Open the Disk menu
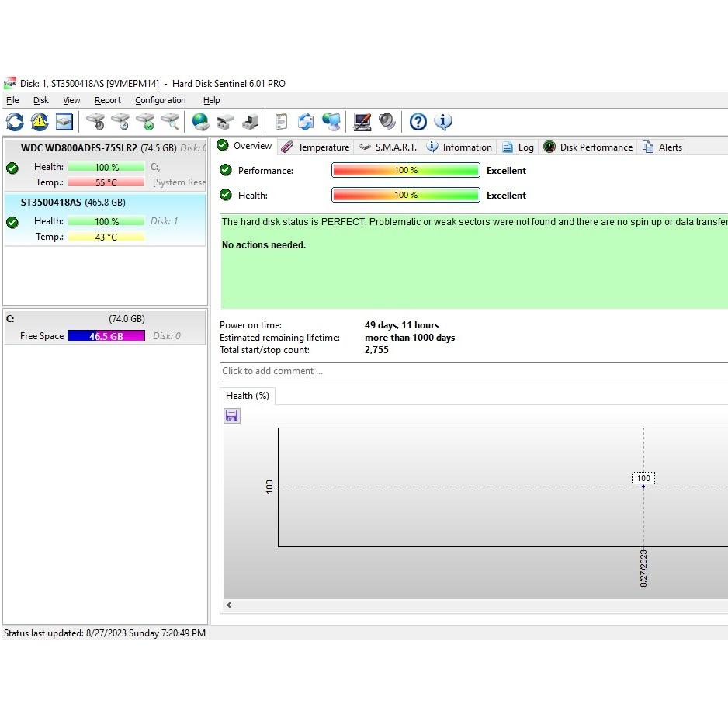The image size is (728, 728). pyautogui.click(x=41, y=100)
